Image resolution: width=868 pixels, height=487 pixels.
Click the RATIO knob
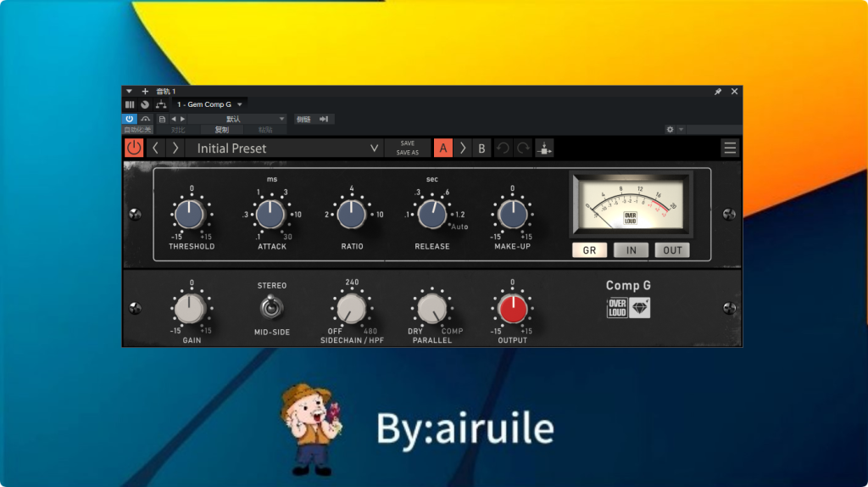(x=352, y=215)
